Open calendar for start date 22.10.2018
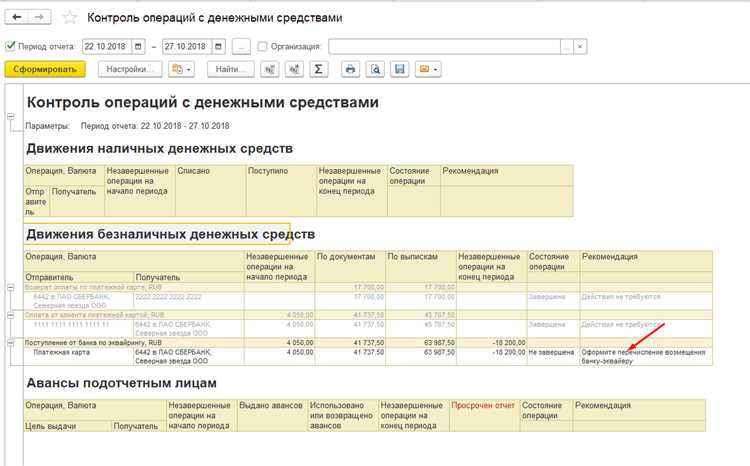 coord(138,46)
